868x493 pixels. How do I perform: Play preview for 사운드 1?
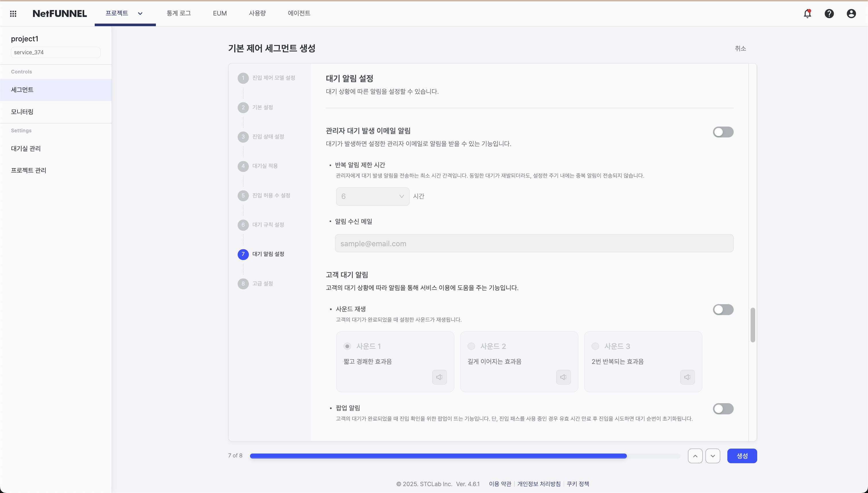pos(439,377)
